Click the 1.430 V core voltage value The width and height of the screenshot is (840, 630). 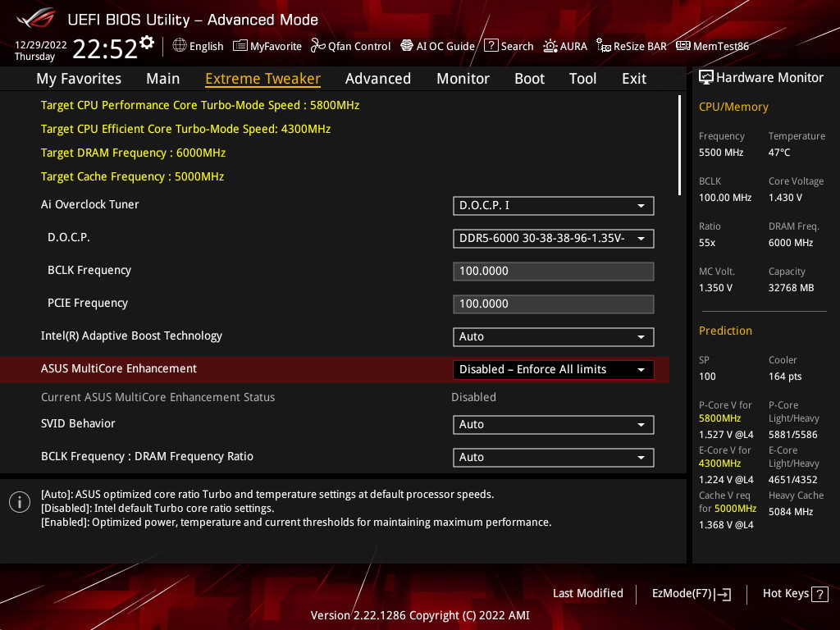(785, 197)
